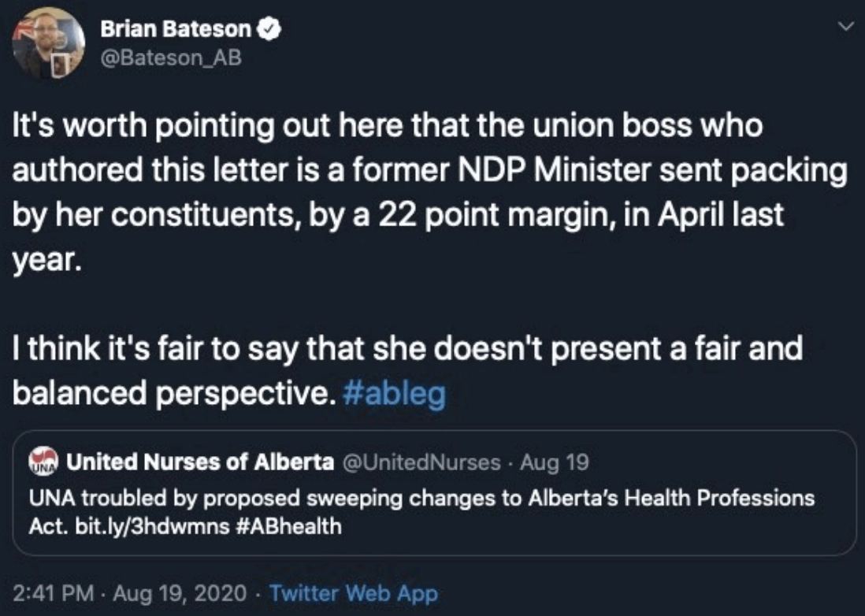Go to the @UnitedNurses handle
The image size is (865, 616).
coord(421,462)
